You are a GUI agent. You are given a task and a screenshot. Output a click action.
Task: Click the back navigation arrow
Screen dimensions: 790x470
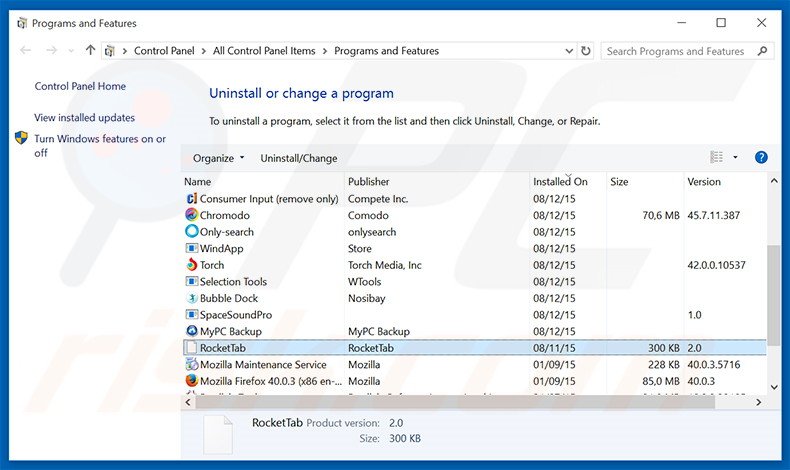[25, 50]
